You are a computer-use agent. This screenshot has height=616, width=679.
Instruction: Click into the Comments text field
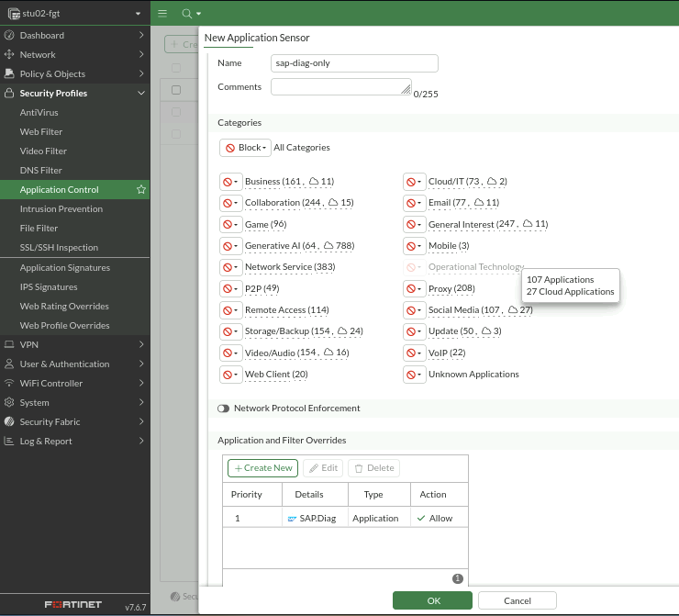(x=340, y=86)
